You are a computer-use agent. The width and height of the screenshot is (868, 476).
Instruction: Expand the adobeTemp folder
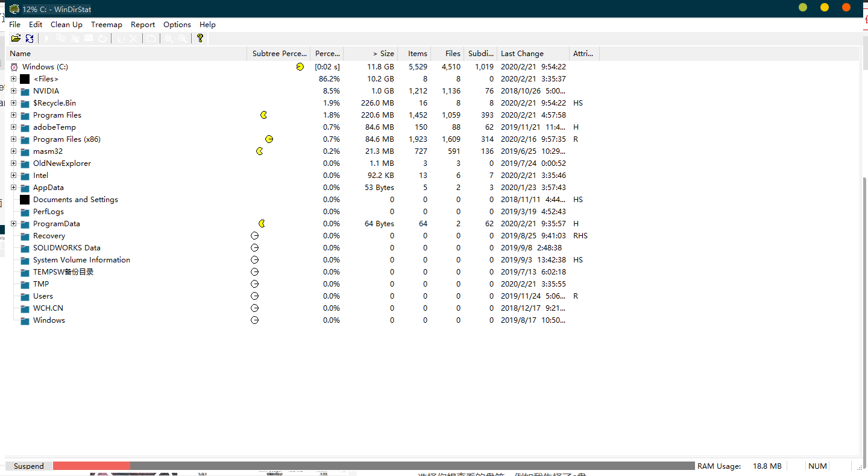click(13, 127)
